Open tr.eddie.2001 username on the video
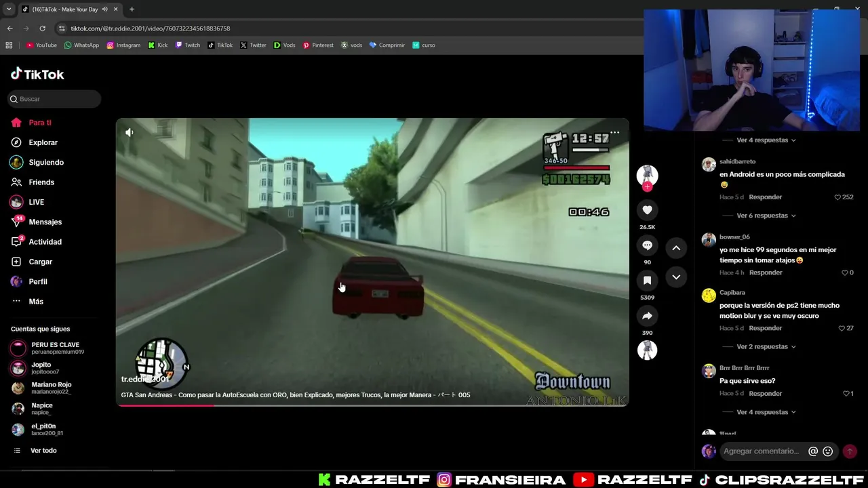Screen dimensions: 868x488 pyautogui.click(x=145, y=380)
